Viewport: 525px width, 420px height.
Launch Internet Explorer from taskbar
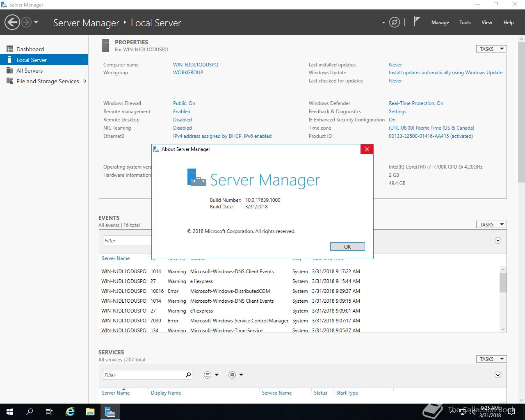70,412
